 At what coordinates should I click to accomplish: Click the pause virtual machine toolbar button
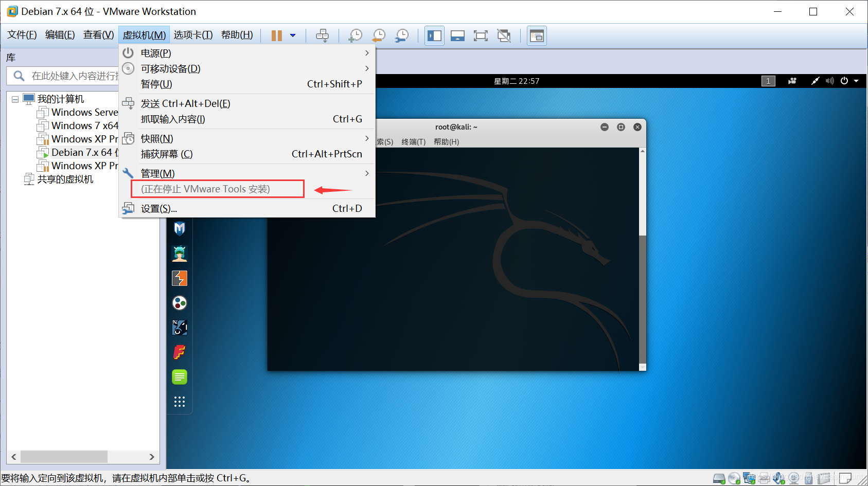[277, 35]
